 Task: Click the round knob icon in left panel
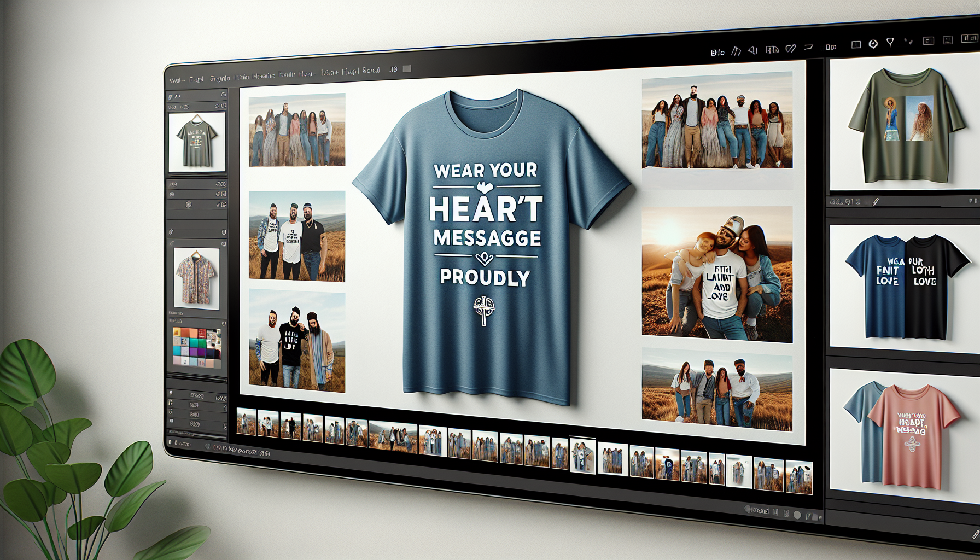pos(189,205)
